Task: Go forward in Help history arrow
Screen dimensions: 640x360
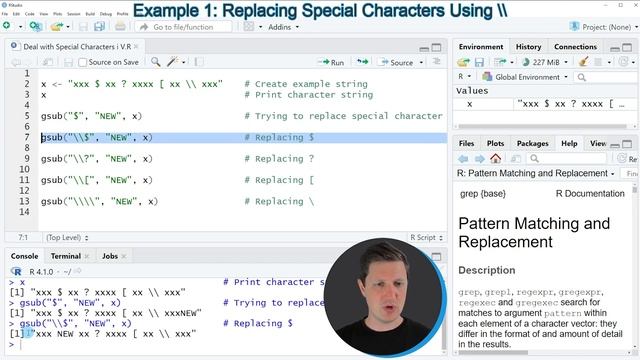Action: pyautogui.click(x=480, y=159)
